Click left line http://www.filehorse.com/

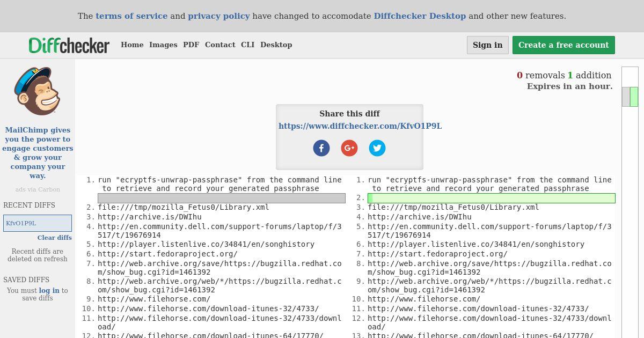click(x=154, y=299)
